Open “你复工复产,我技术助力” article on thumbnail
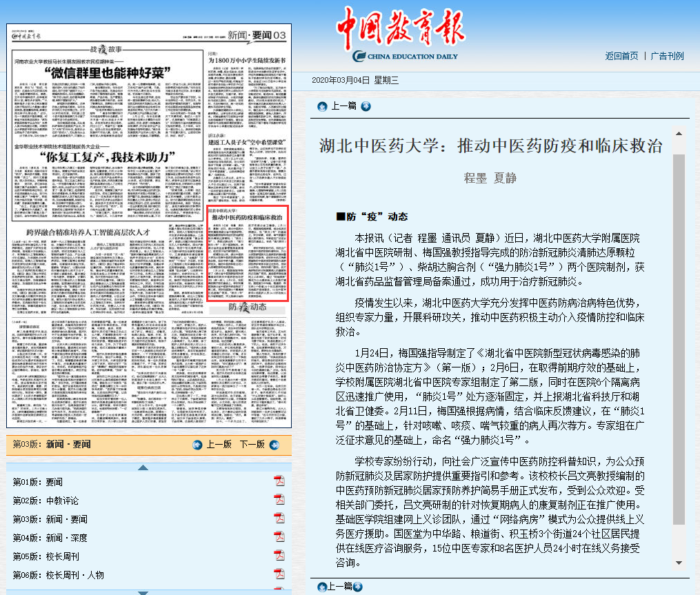This screenshot has height=595, width=700. pos(108,157)
